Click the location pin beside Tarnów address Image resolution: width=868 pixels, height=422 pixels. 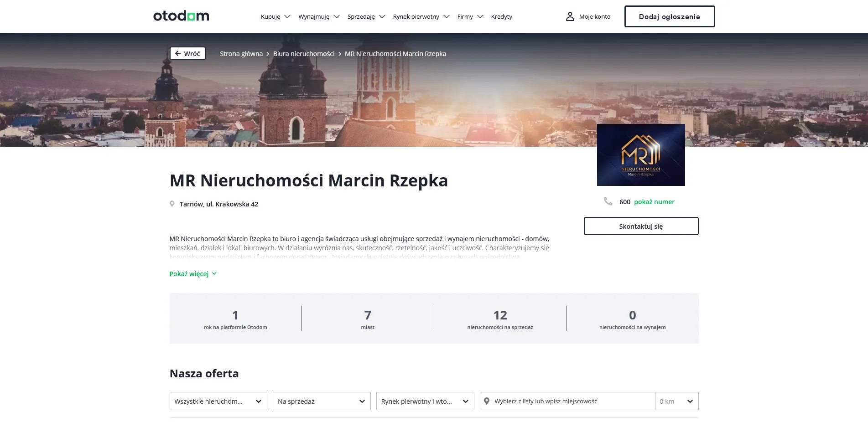click(172, 204)
